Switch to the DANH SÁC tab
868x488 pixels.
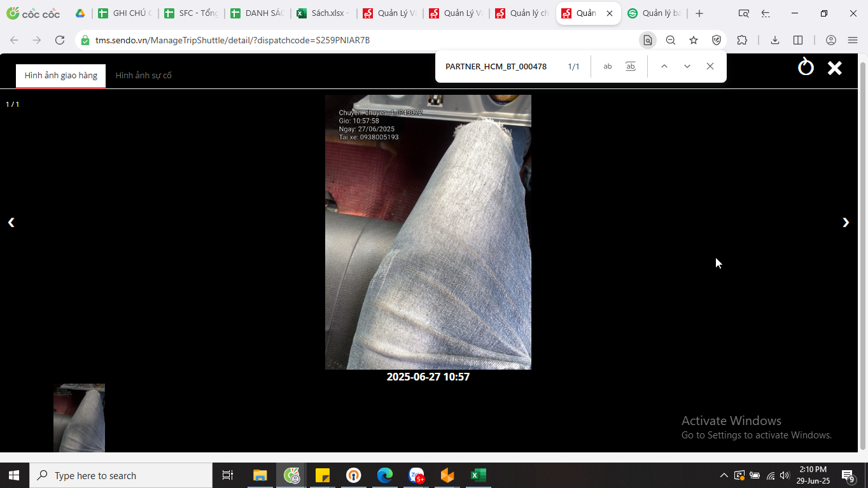[257, 13]
